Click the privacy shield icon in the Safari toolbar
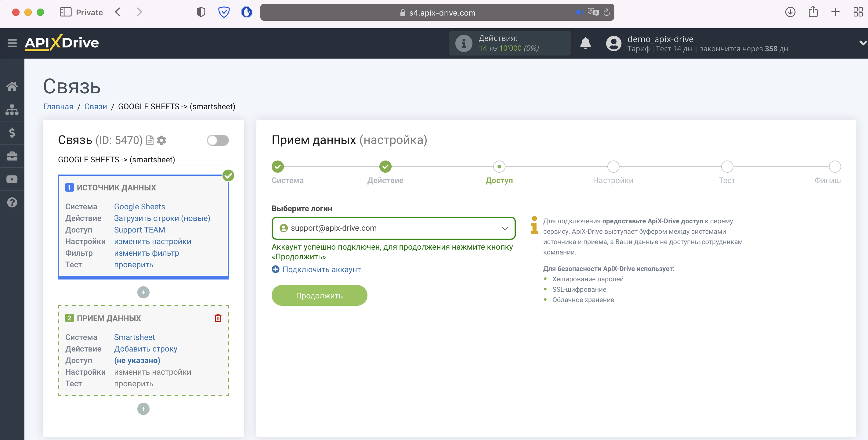The width and height of the screenshot is (868, 440). (201, 12)
